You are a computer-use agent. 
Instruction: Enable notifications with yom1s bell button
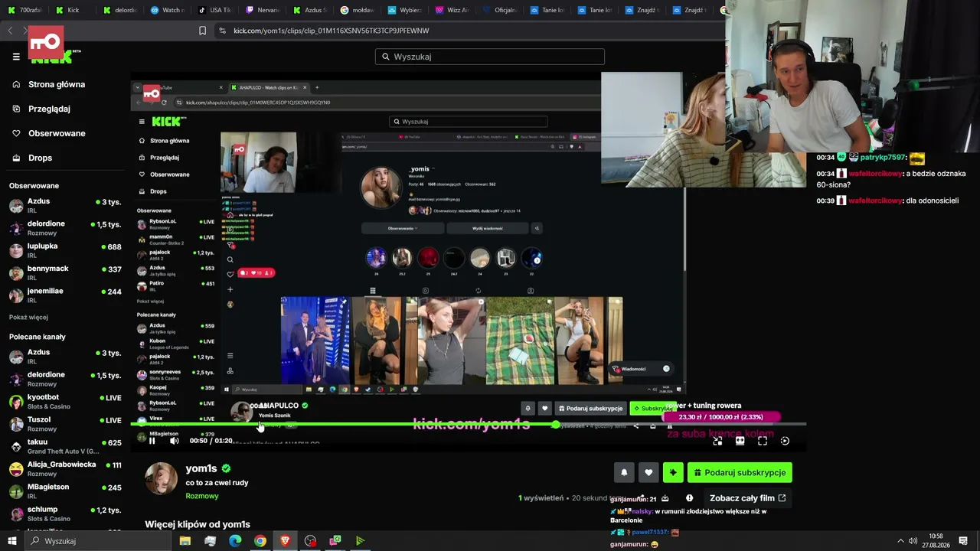(x=624, y=473)
